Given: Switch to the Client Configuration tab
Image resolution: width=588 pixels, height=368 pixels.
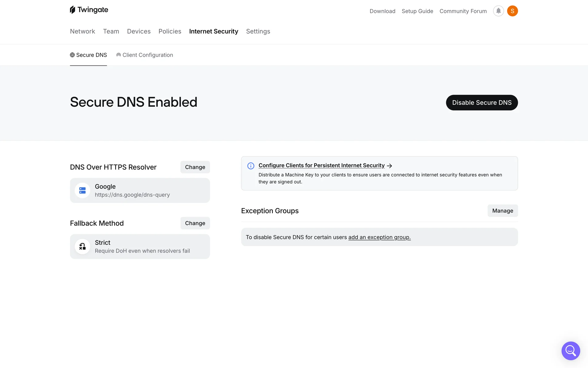Looking at the screenshot, I should click(145, 55).
